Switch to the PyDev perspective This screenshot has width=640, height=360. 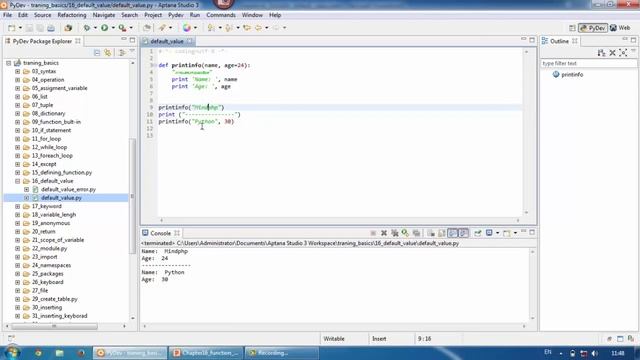pyautogui.click(x=593, y=28)
